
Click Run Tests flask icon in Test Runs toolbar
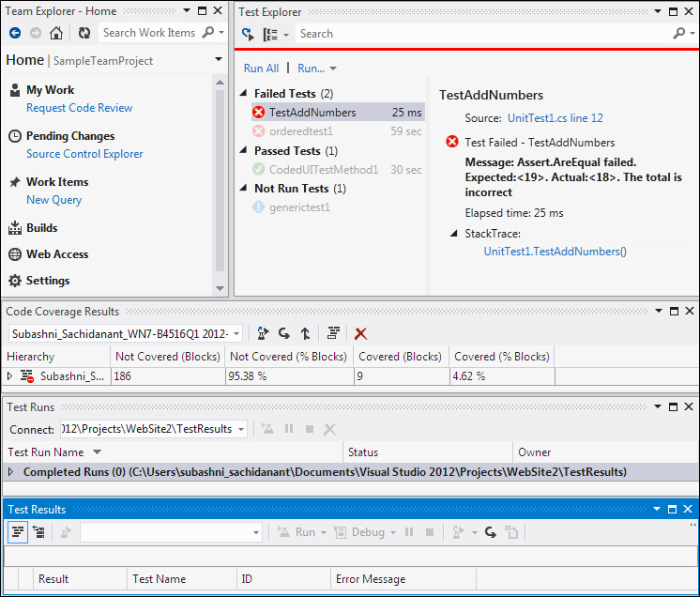tap(267, 429)
